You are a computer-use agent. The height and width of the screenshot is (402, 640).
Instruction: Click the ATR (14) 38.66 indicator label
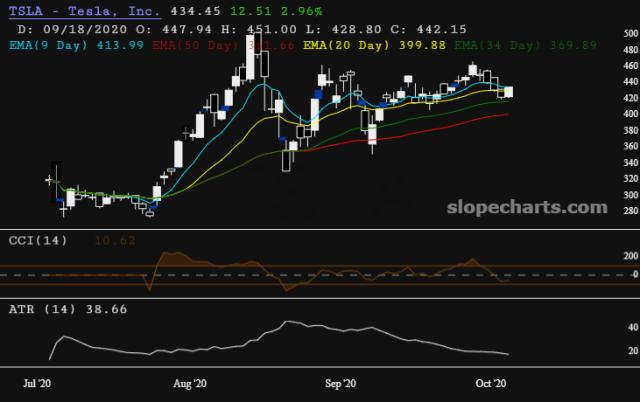(68, 309)
